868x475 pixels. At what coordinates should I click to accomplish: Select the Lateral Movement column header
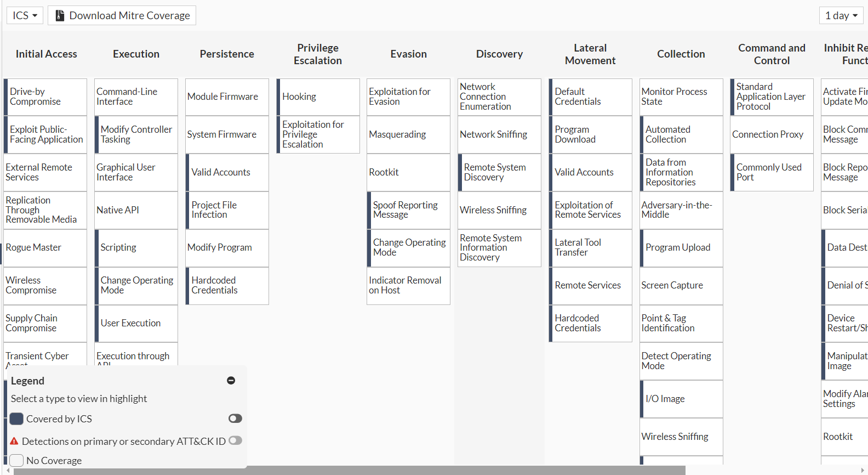590,54
